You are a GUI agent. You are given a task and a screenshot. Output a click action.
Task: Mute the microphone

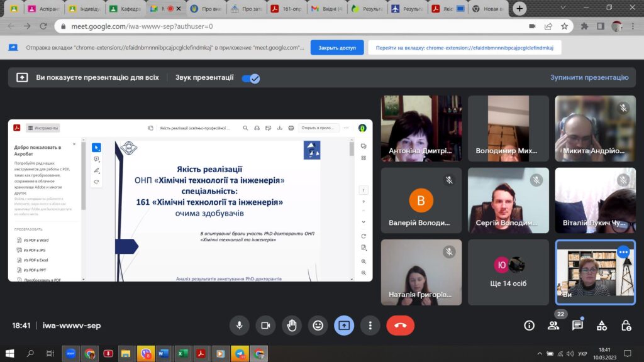click(x=239, y=325)
